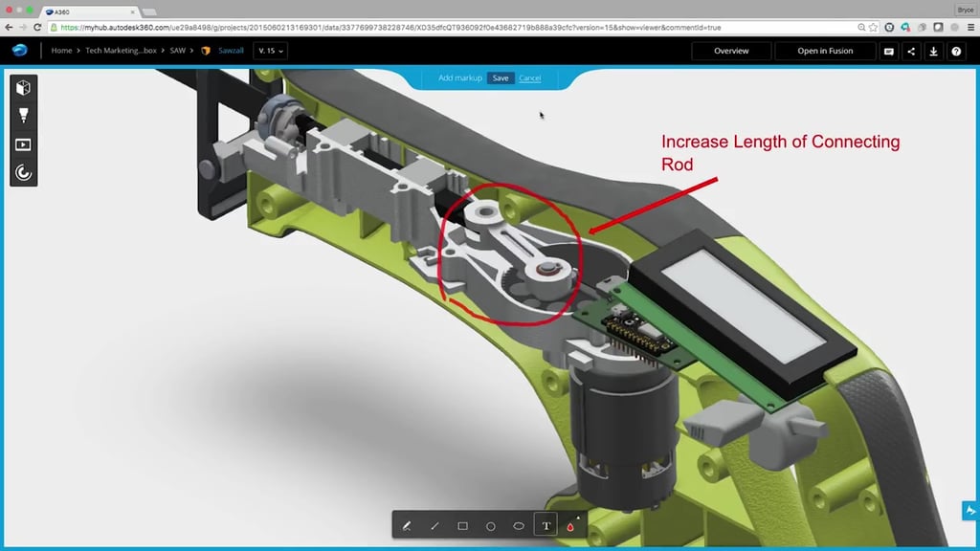Bookmark this page with the star
Image resolution: width=980 pixels, height=551 pixels.
click(873, 28)
